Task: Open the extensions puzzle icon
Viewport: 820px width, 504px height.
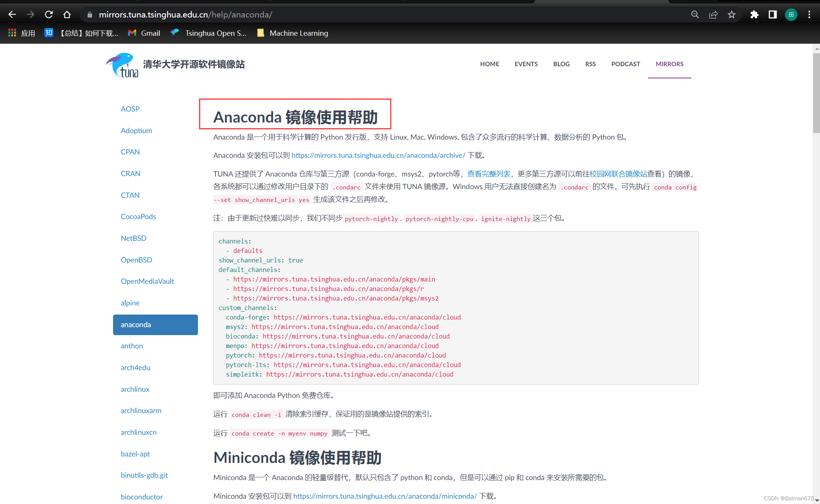Action: coord(754,14)
